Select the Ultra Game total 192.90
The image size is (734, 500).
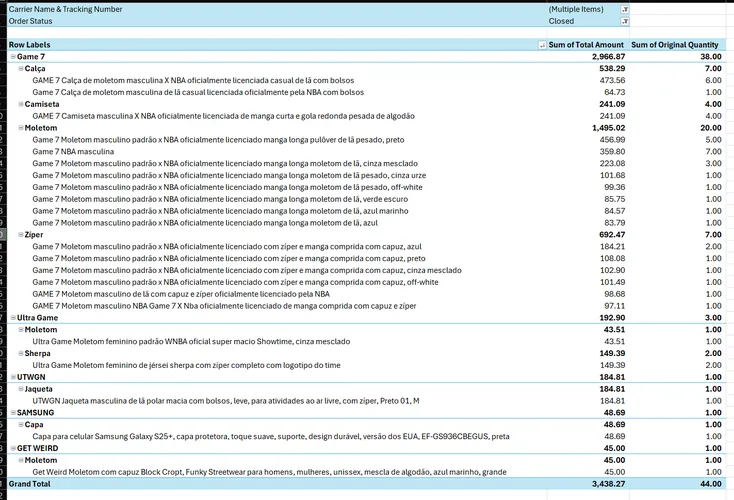612,318
